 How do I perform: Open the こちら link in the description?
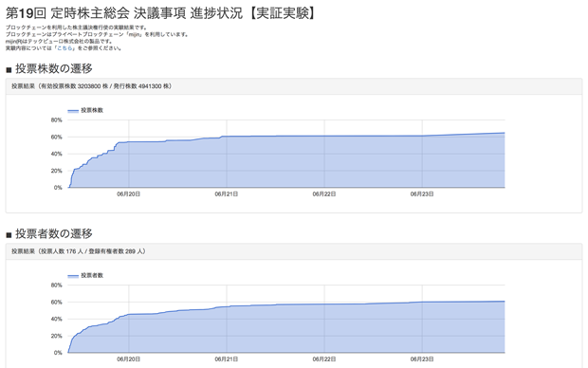(x=64, y=48)
